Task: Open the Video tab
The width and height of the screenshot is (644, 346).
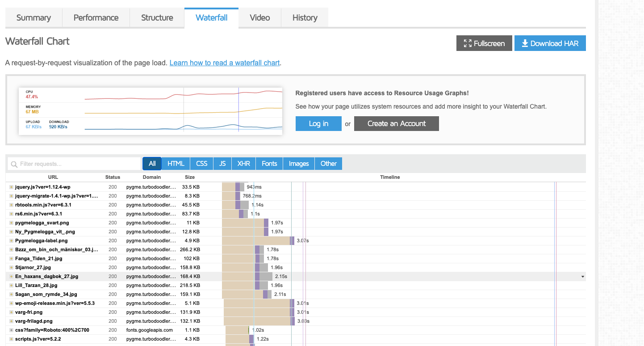Action: [260, 18]
